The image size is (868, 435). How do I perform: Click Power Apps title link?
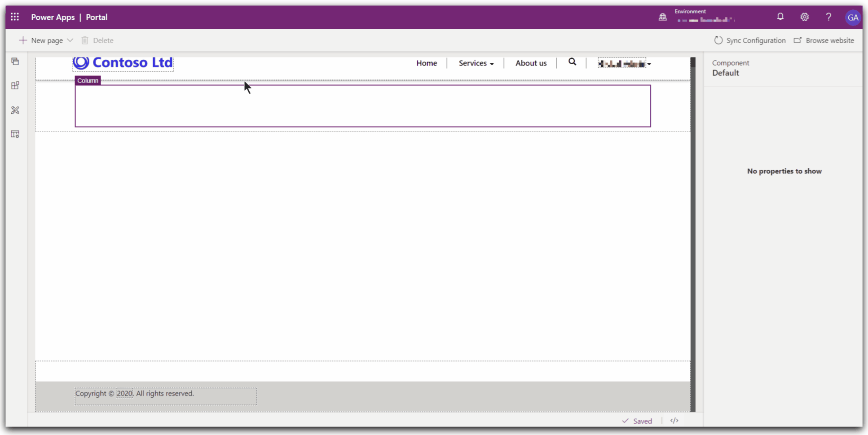pos(53,17)
